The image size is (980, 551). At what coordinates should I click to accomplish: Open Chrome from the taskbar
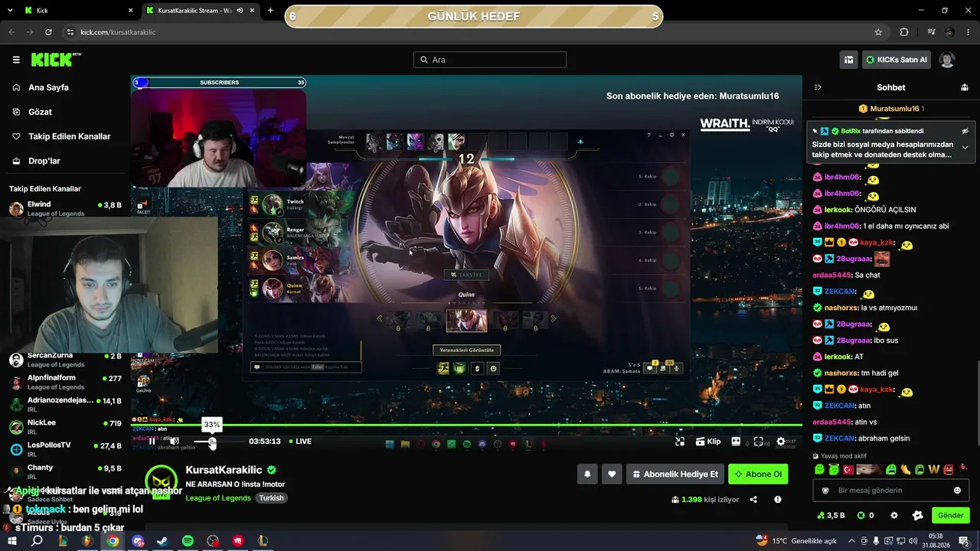[113, 541]
